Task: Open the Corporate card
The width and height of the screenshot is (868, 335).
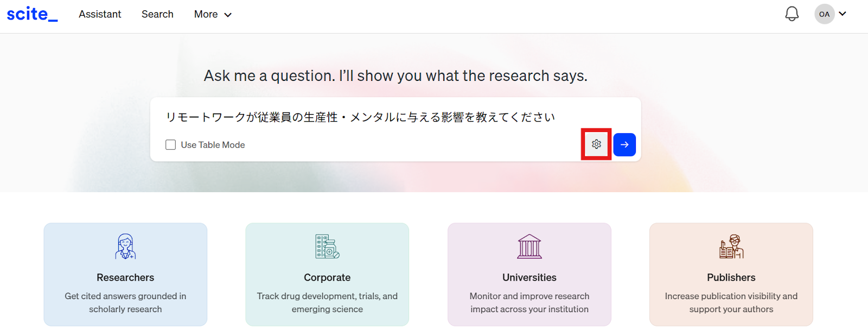Action: coord(327,275)
